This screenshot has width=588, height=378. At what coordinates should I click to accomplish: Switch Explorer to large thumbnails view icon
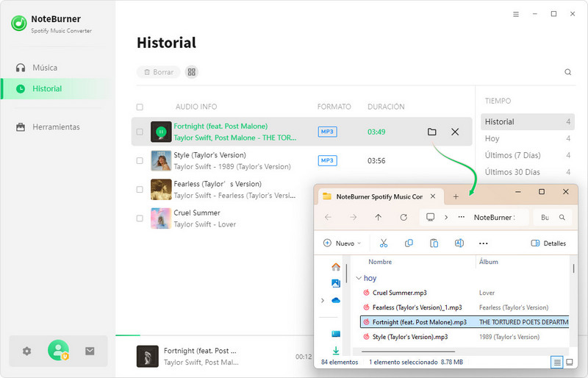(x=569, y=363)
